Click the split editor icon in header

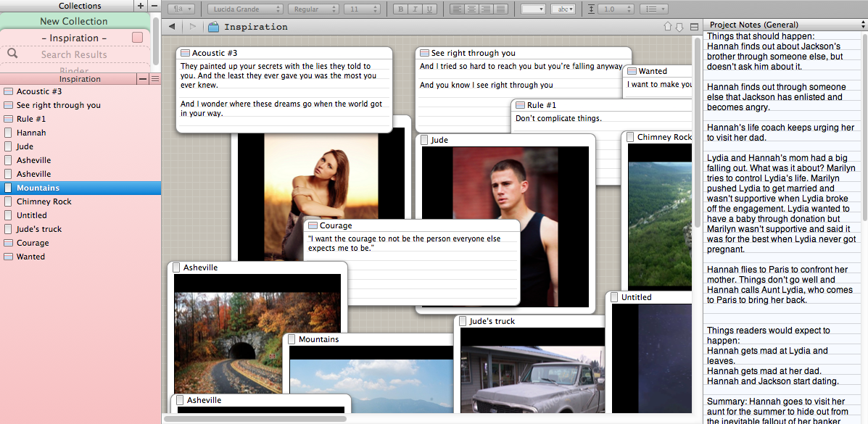pos(694,27)
